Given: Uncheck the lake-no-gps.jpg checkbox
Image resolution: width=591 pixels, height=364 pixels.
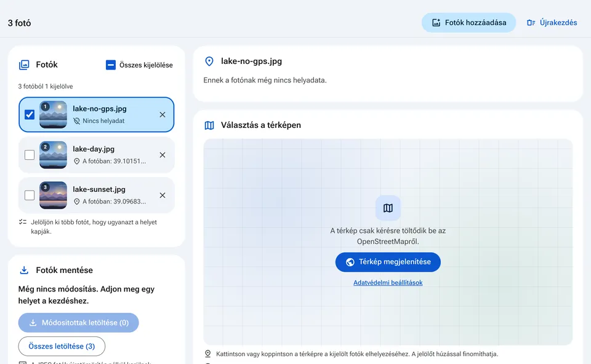Looking at the screenshot, I should click(30, 114).
